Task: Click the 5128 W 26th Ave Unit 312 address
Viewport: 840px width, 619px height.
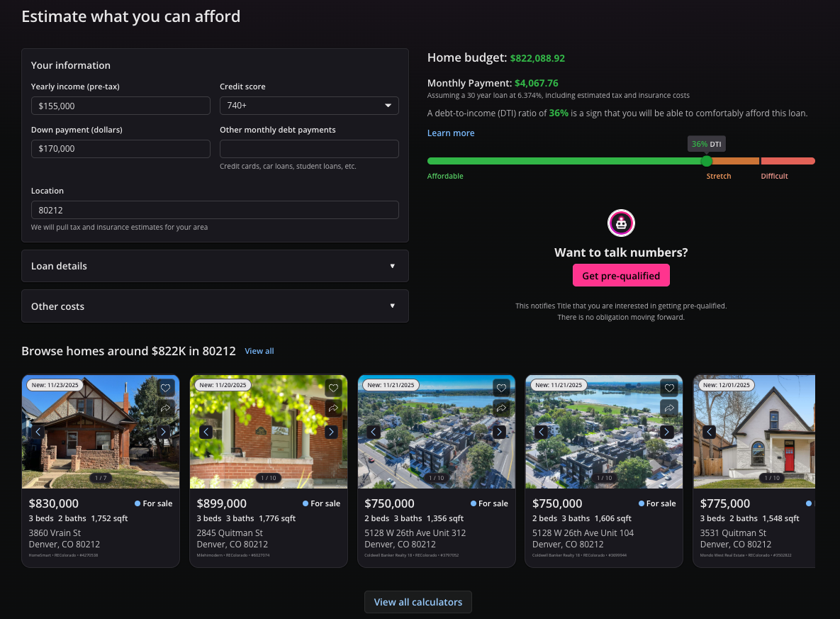Action: tap(415, 539)
